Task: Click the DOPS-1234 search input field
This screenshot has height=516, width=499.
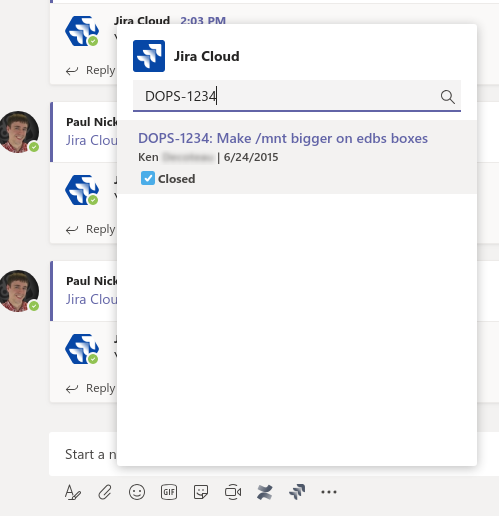Action: tap(297, 96)
